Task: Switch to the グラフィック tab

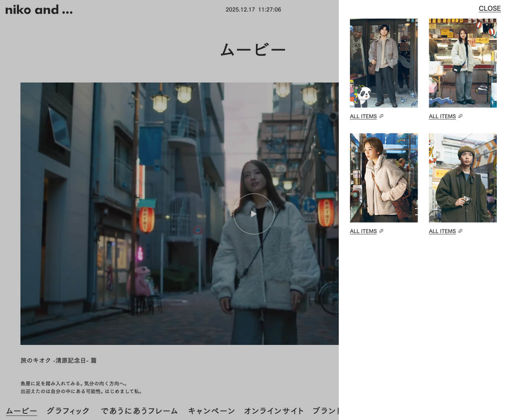Action: 68,411
